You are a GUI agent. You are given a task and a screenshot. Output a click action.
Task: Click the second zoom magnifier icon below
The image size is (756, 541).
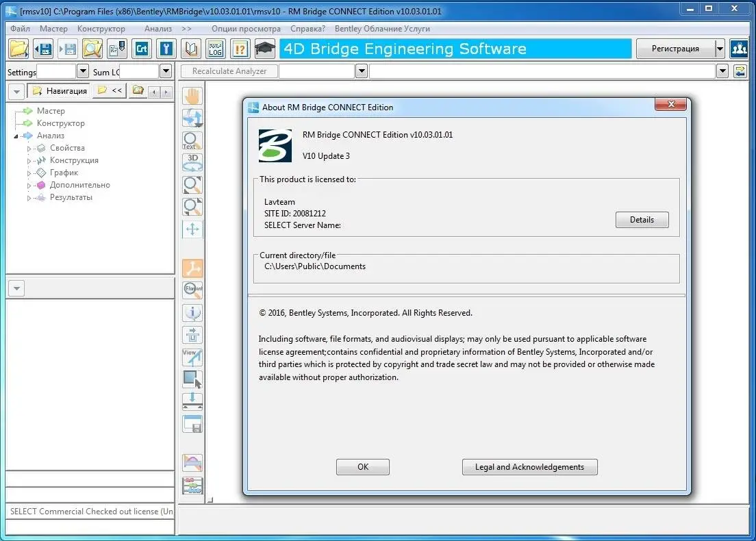click(x=192, y=207)
